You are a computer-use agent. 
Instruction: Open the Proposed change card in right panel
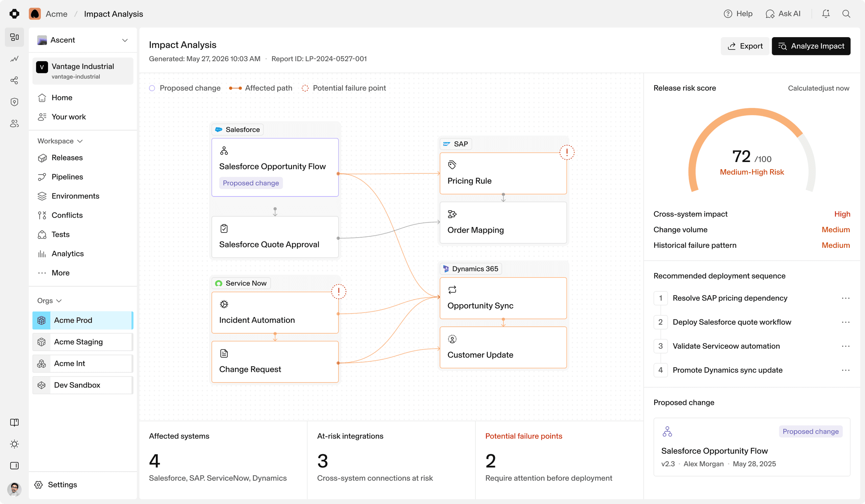[x=752, y=447]
